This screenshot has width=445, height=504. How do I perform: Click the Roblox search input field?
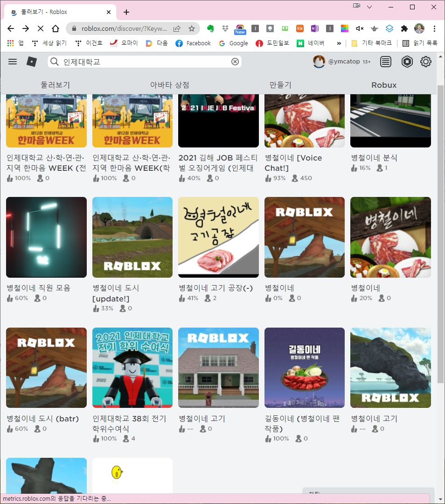click(145, 62)
